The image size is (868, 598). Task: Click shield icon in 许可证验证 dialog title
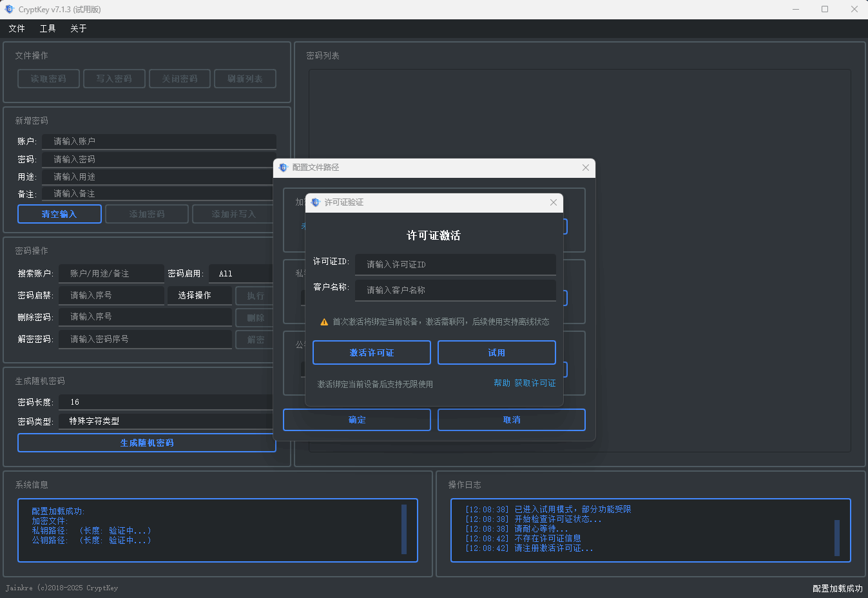pyautogui.click(x=315, y=202)
